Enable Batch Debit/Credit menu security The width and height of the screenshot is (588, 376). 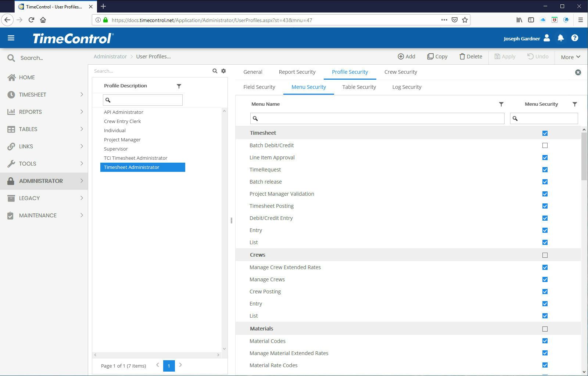[x=545, y=145]
